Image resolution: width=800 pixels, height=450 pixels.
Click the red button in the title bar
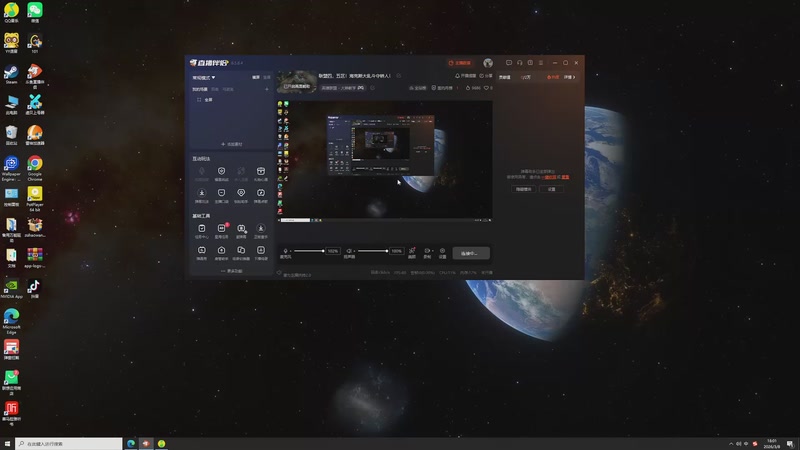coord(460,63)
